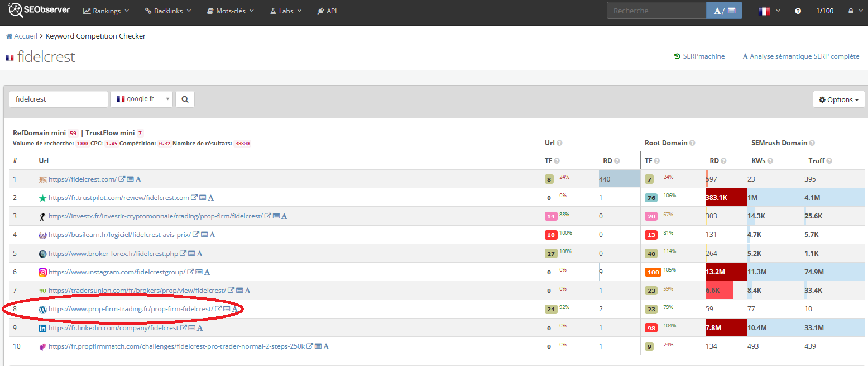The width and height of the screenshot is (868, 366).
Task: Click the semantic A icon for fidelcrest.com
Action: pos(138,179)
